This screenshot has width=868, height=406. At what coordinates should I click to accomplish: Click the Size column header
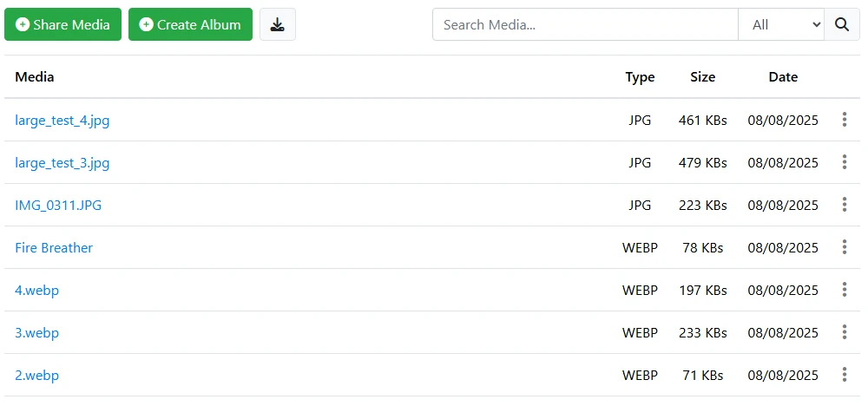[702, 77]
